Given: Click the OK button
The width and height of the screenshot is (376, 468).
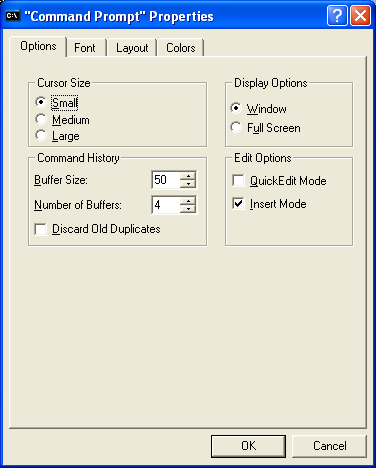Looking at the screenshot, I should click(x=248, y=446).
